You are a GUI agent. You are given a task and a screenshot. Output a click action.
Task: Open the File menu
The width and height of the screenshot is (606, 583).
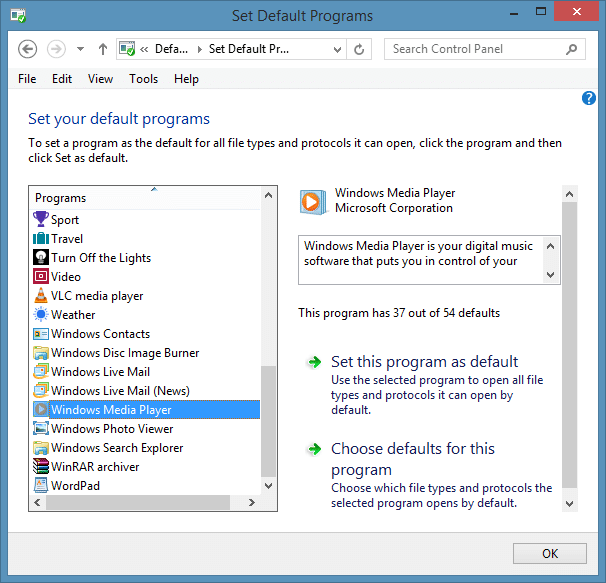pyautogui.click(x=27, y=79)
